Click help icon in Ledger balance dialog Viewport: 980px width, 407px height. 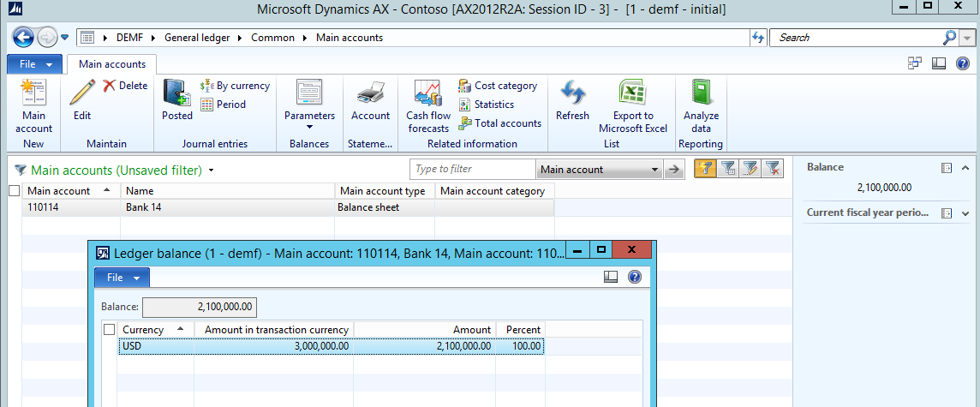(x=635, y=277)
